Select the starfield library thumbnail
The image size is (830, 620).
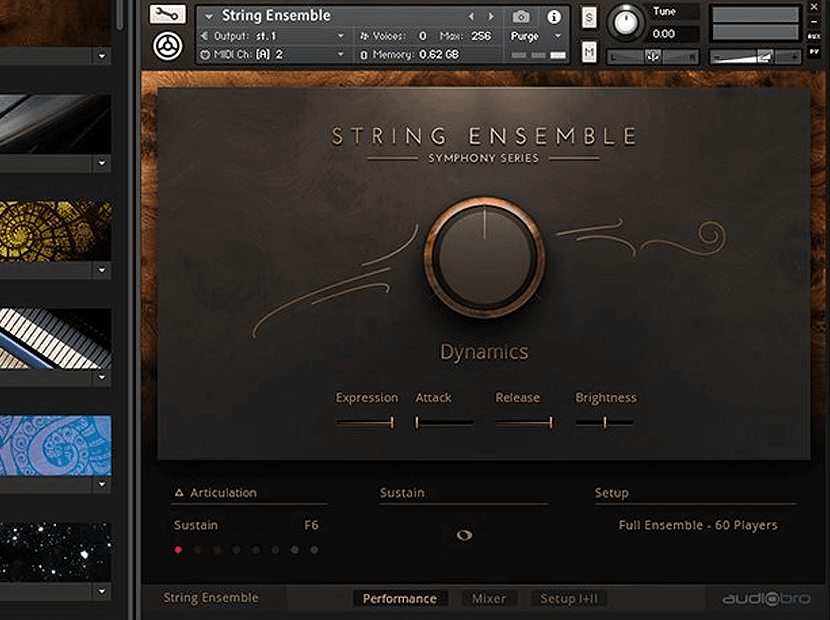click(x=56, y=552)
